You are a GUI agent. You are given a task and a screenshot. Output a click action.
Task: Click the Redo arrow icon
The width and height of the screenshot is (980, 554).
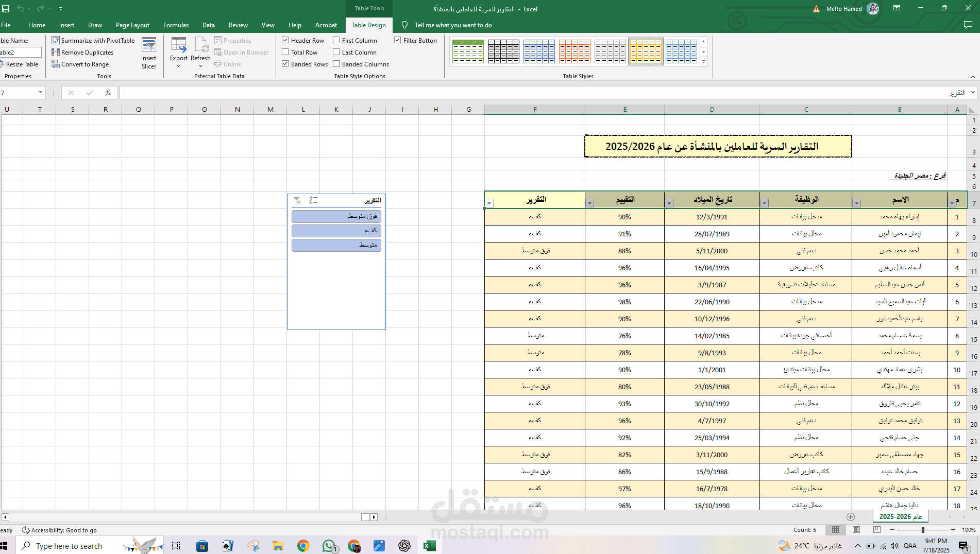[x=40, y=9]
